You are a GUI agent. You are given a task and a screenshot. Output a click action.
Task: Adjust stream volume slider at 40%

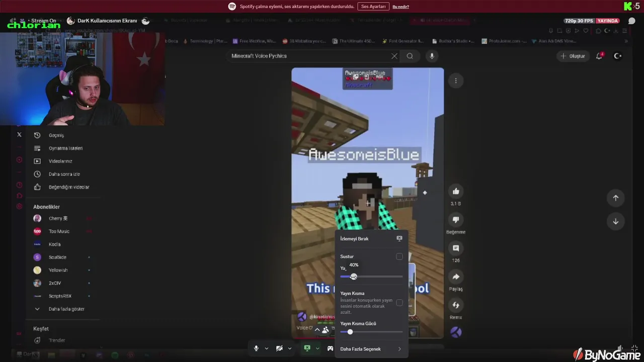354,277
